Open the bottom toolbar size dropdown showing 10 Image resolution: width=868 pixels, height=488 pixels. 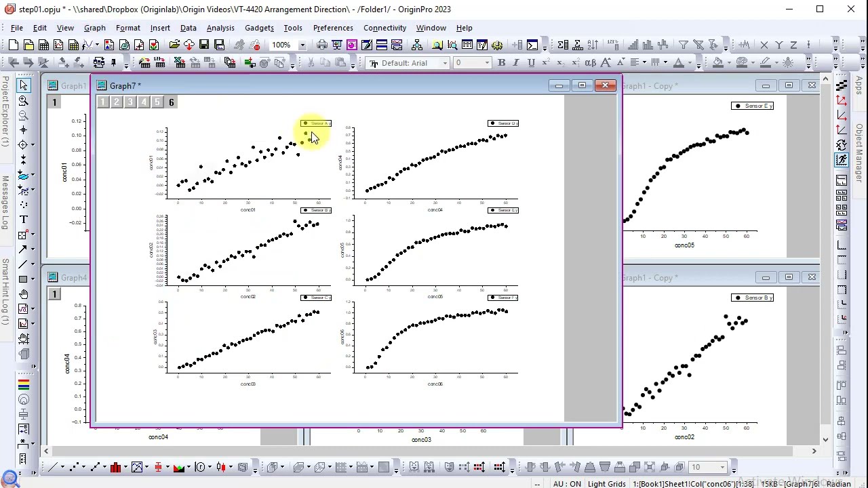point(723,467)
